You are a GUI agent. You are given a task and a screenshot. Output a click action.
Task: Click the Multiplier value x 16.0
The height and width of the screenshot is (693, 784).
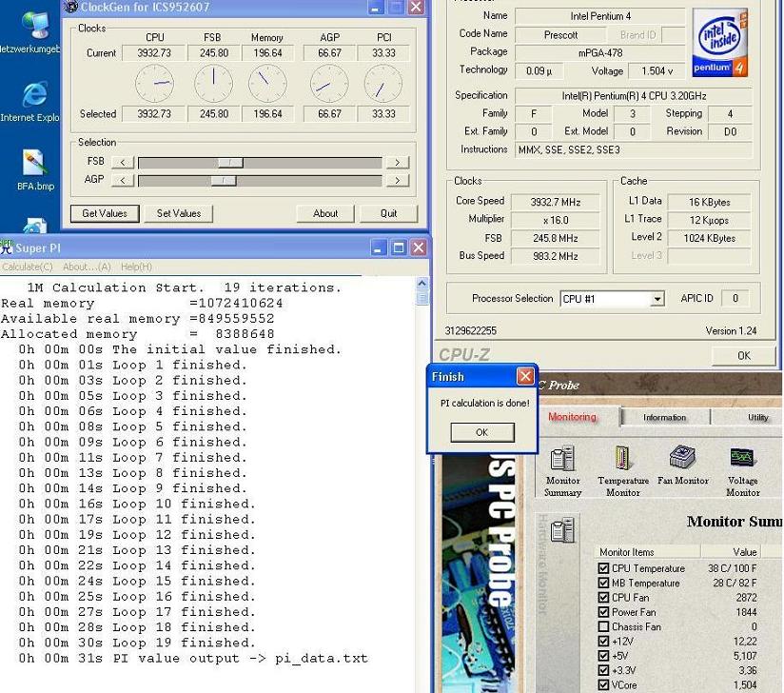(x=555, y=220)
